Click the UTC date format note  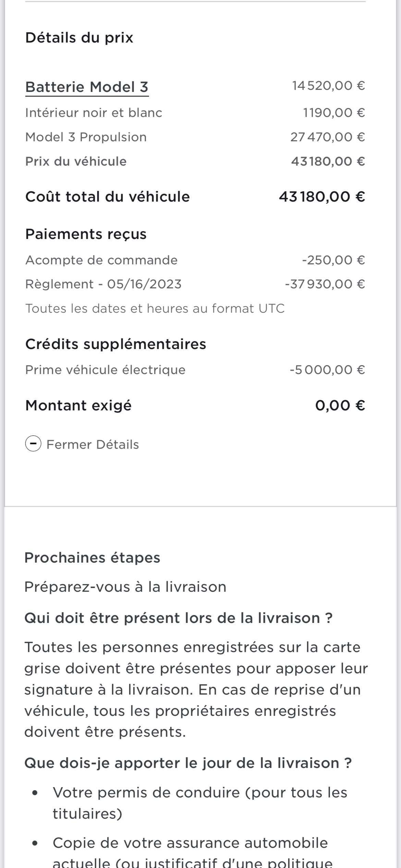[155, 309]
